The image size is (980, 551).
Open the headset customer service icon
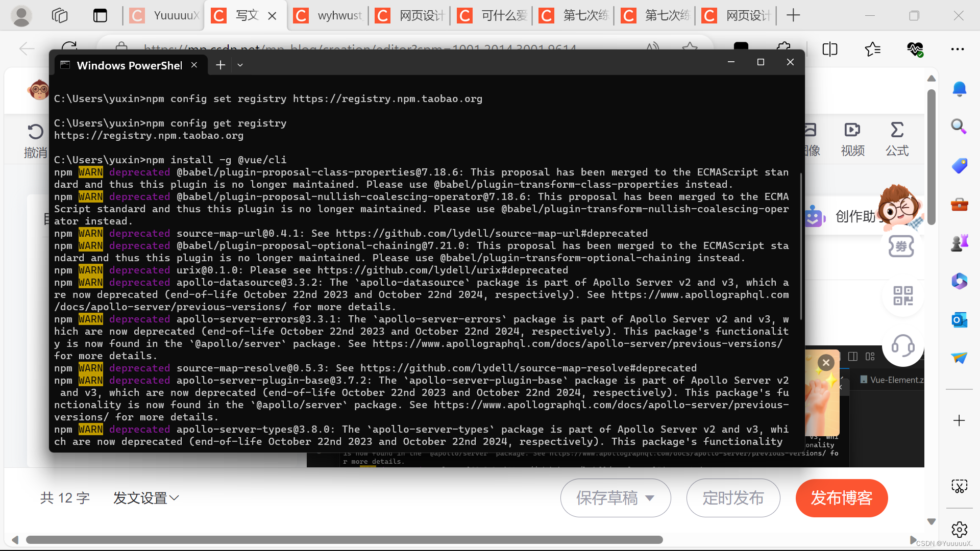tap(902, 346)
